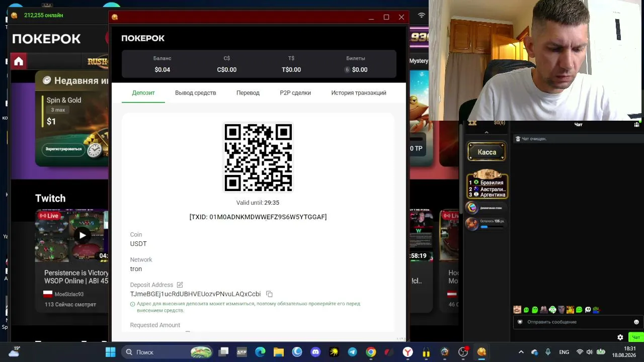Play the live Twitch stream video

pos(83,235)
